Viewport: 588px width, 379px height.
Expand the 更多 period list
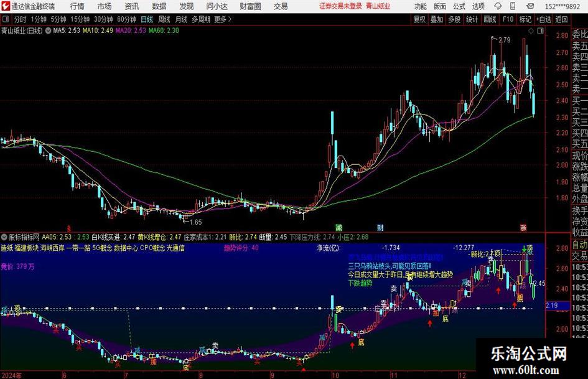coord(223,19)
